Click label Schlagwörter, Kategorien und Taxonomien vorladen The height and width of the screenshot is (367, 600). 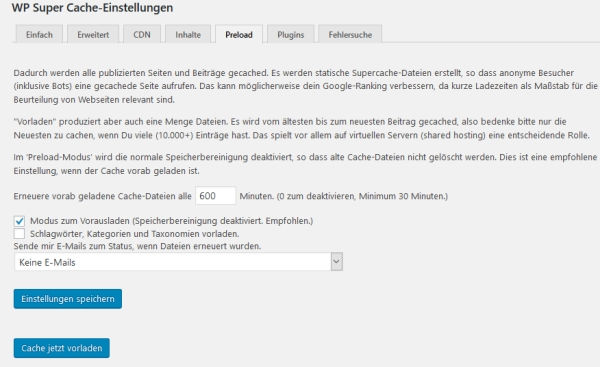(134, 233)
